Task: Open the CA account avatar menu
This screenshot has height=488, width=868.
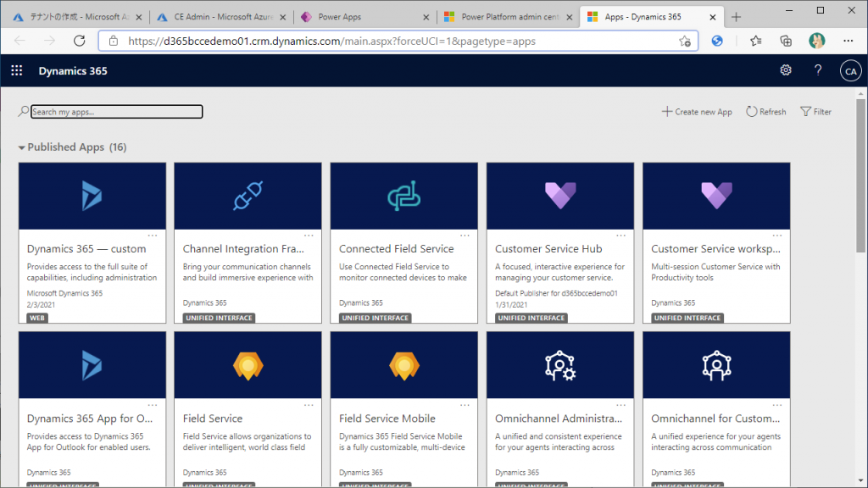Action: pos(850,71)
